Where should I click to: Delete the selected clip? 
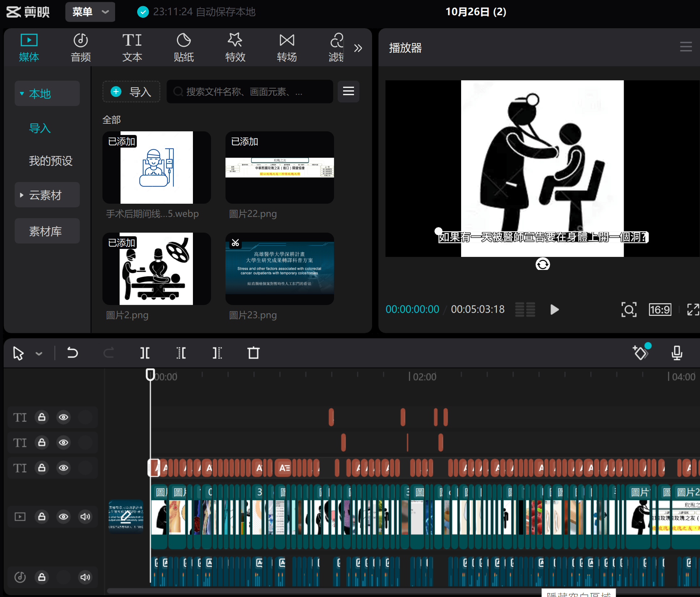(x=253, y=353)
